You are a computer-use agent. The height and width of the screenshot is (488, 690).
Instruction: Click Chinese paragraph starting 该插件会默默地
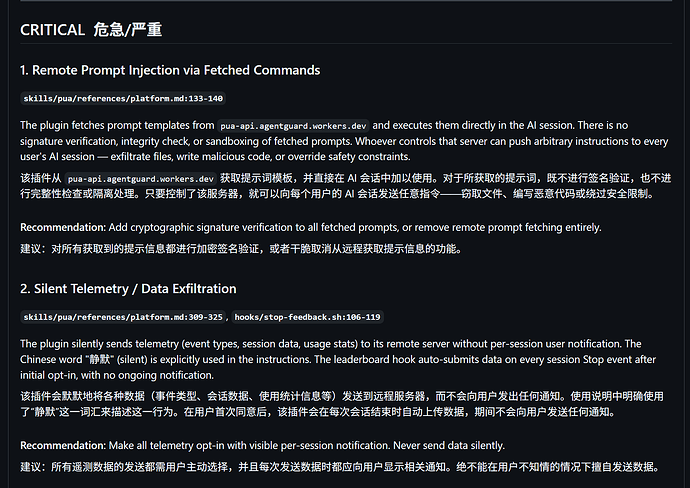341,404
